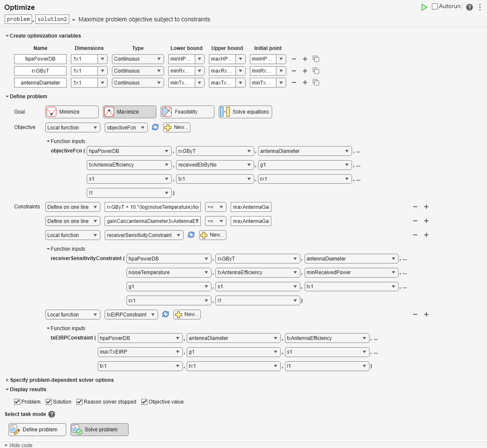
Task: Open the txAntennaEfficiency dropdown in objectiveFcn inputs
Action: point(129,165)
